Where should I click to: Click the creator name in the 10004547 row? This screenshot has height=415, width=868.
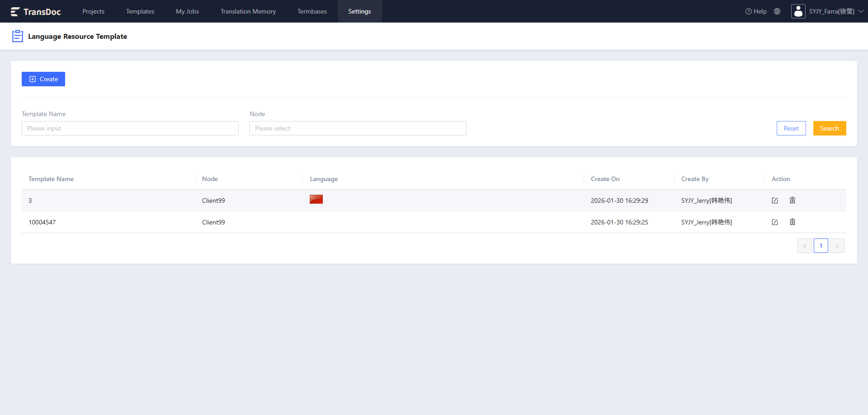[x=707, y=222]
